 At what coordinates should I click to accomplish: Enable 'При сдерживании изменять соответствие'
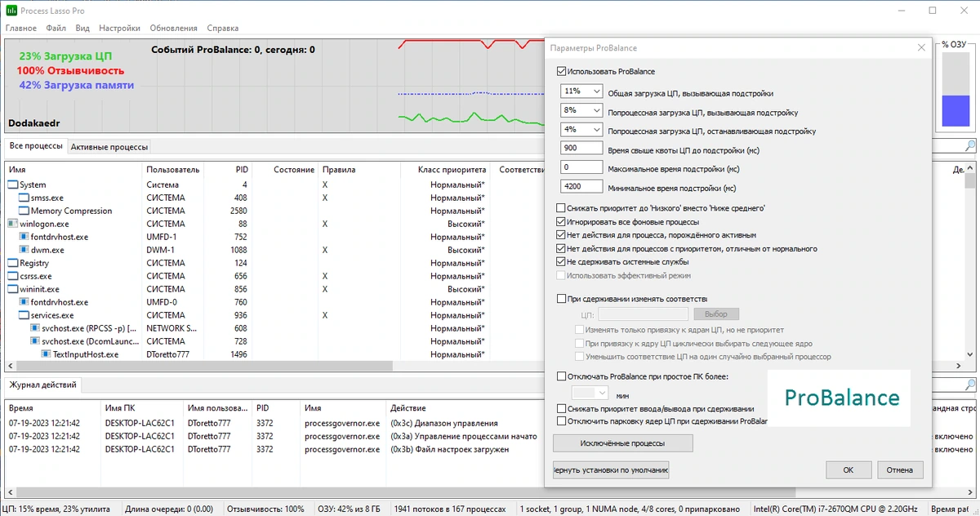coord(561,299)
